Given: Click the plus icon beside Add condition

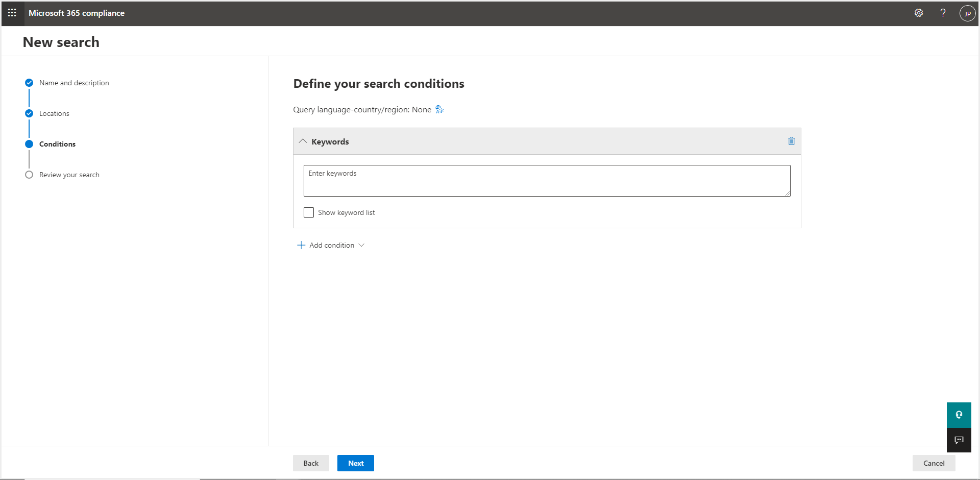Looking at the screenshot, I should point(301,245).
